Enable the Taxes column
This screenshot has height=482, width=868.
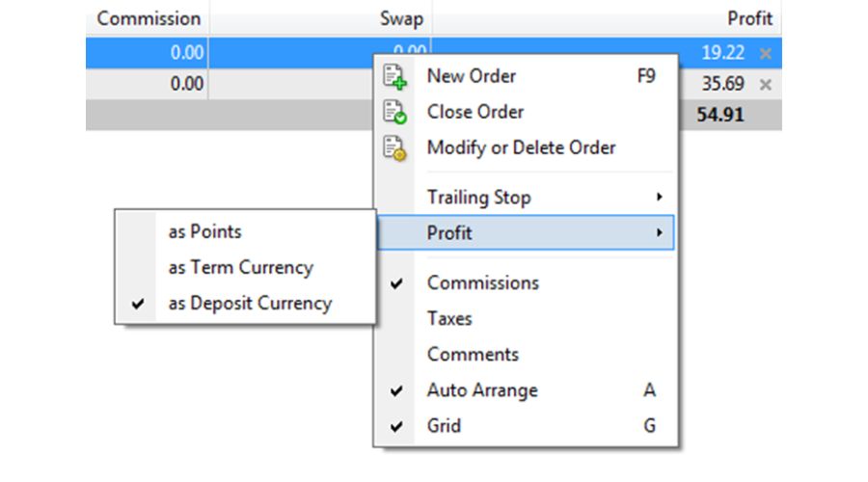point(449,318)
